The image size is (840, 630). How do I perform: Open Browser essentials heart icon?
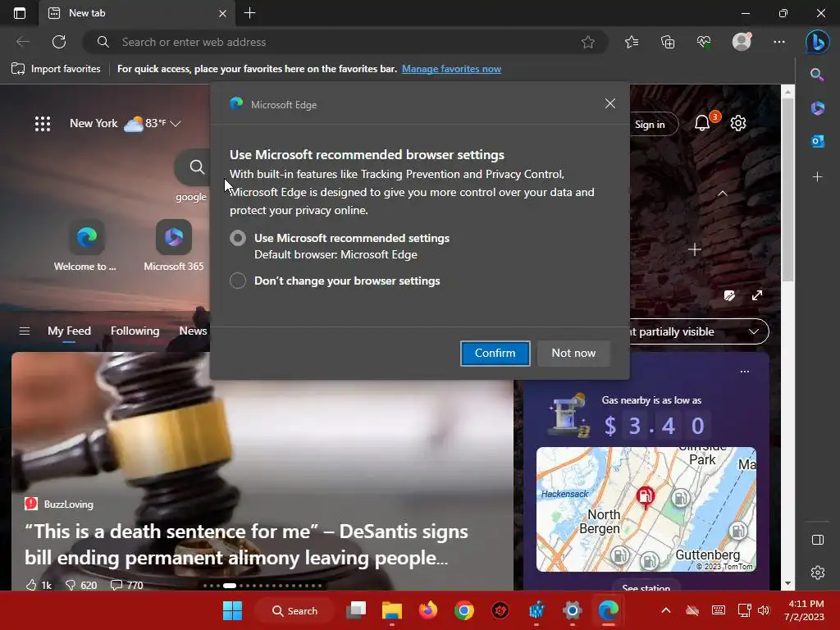[704, 42]
